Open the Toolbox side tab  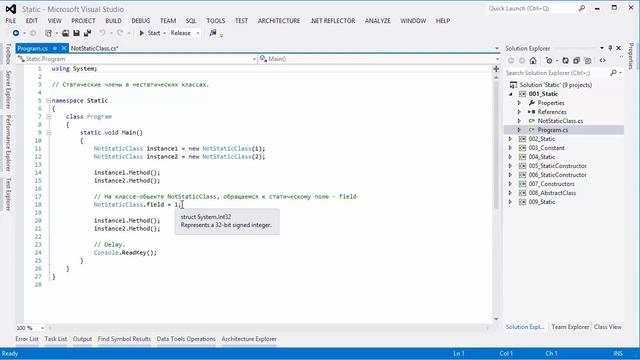8,53
